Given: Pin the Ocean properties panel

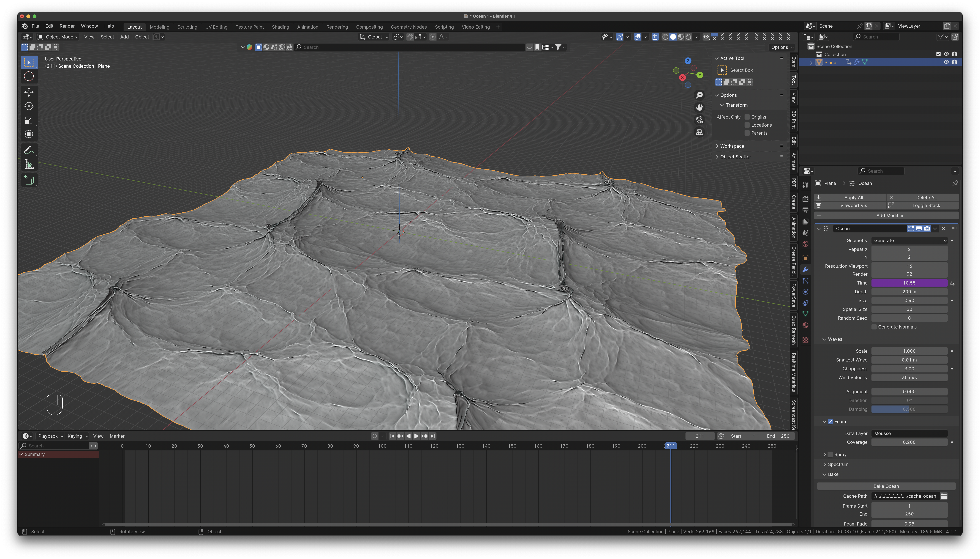Looking at the screenshot, I should [955, 183].
